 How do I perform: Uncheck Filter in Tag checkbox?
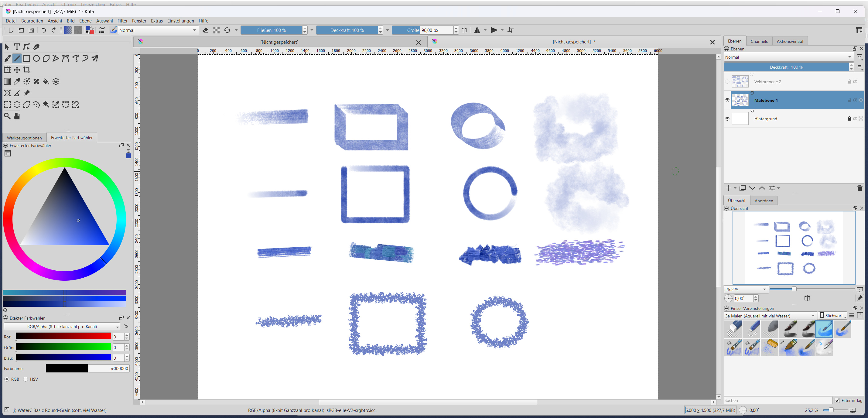coord(837,400)
